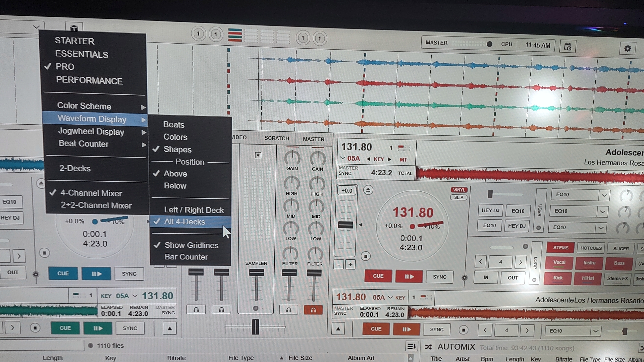The height and width of the screenshot is (362, 644).
Task: Click the loop double arrow on the right deck
Action: click(520, 262)
